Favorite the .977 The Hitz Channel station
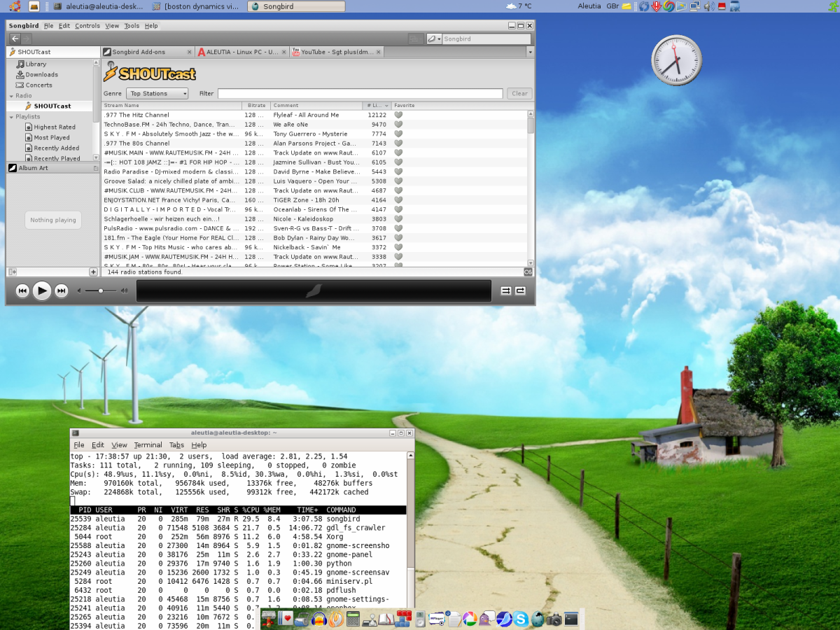This screenshot has height=630, width=840. point(398,115)
